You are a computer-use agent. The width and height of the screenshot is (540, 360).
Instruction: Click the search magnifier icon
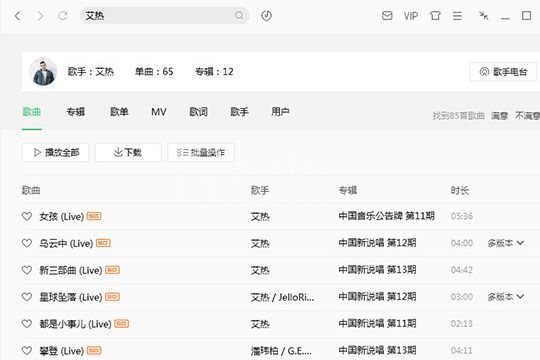(x=239, y=16)
